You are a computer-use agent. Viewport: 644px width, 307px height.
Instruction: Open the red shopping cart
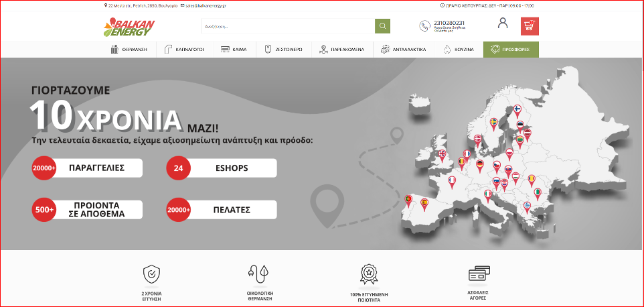pyautogui.click(x=530, y=26)
